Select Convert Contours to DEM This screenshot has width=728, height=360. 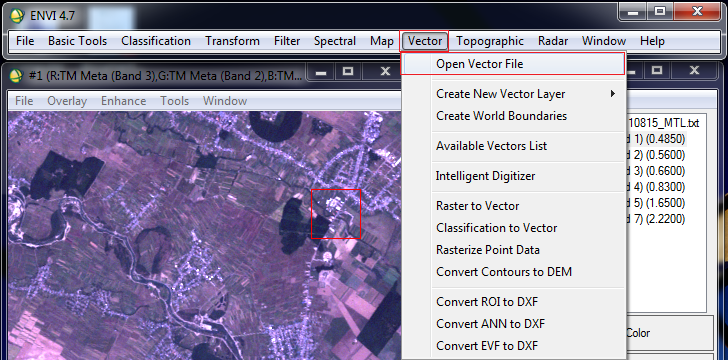tap(504, 272)
